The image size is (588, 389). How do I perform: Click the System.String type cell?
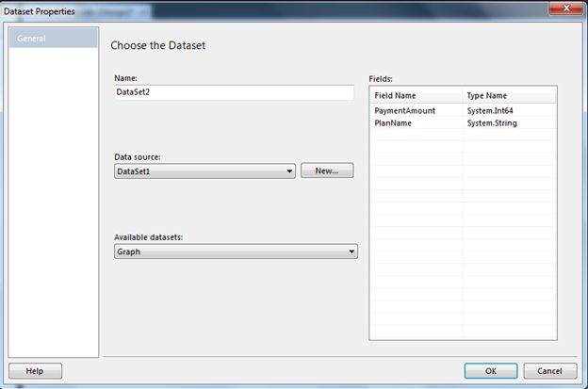point(509,122)
